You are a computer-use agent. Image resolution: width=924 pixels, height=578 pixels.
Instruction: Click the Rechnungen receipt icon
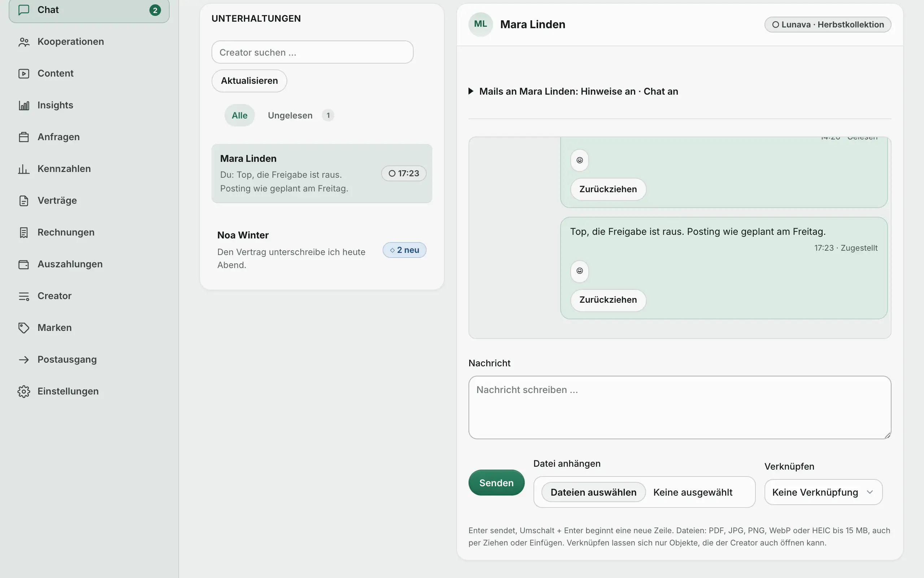point(24,232)
